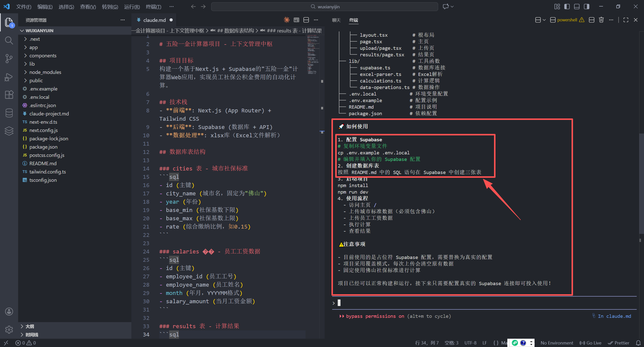Viewport: 644px width, 347px height.
Task: Maximize the terminal panel size
Action: coord(626,20)
